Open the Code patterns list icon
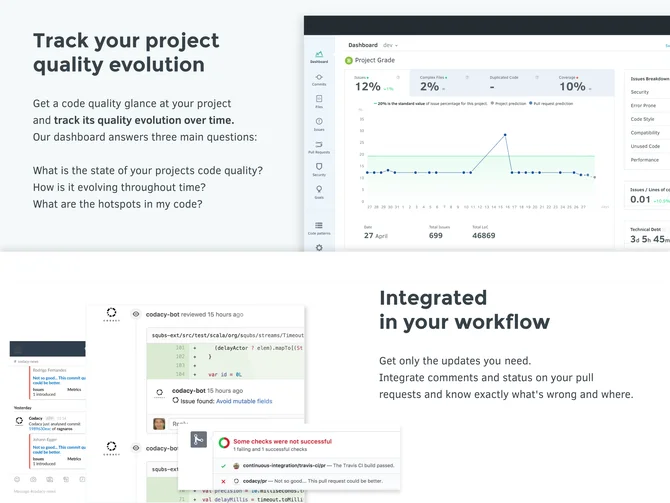This screenshot has height=503, width=670. pos(319,225)
